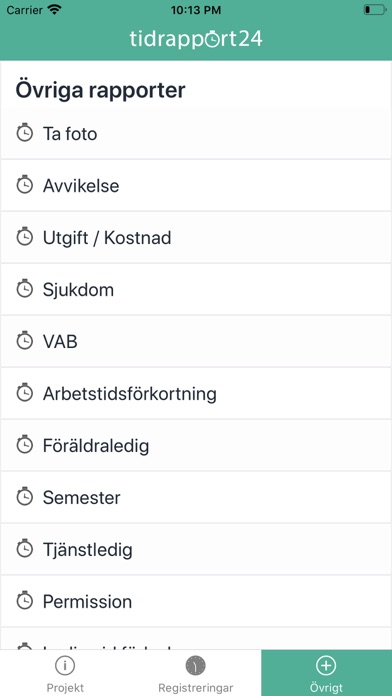Open the Avvikelse report entry
Image resolution: width=392 pixels, height=696 pixels.
[196, 185]
